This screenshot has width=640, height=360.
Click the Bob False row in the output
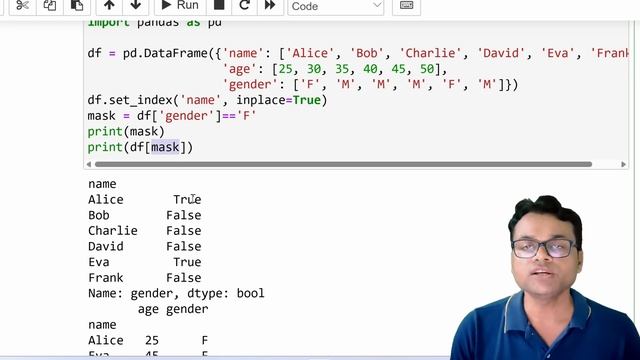tap(145, 215)
